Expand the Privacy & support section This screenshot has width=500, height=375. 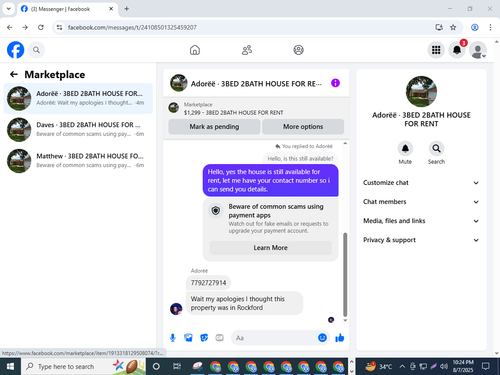(421, 240)
